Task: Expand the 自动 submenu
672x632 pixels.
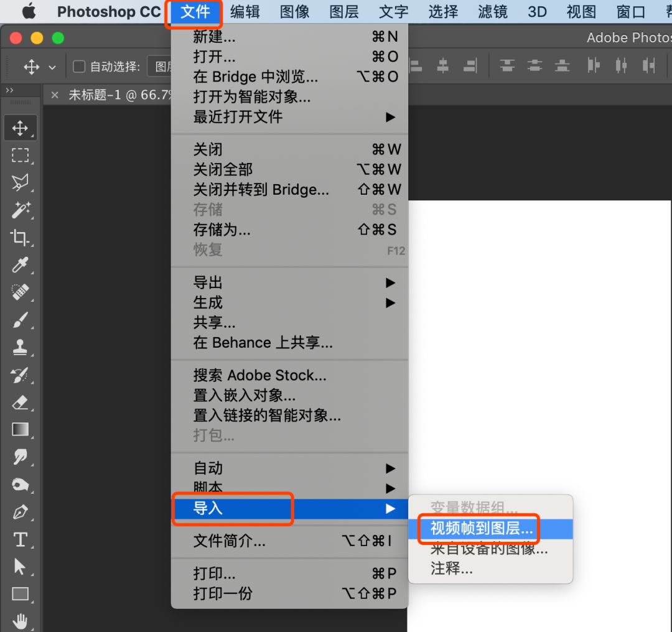Action: click(x=208, y=468)
